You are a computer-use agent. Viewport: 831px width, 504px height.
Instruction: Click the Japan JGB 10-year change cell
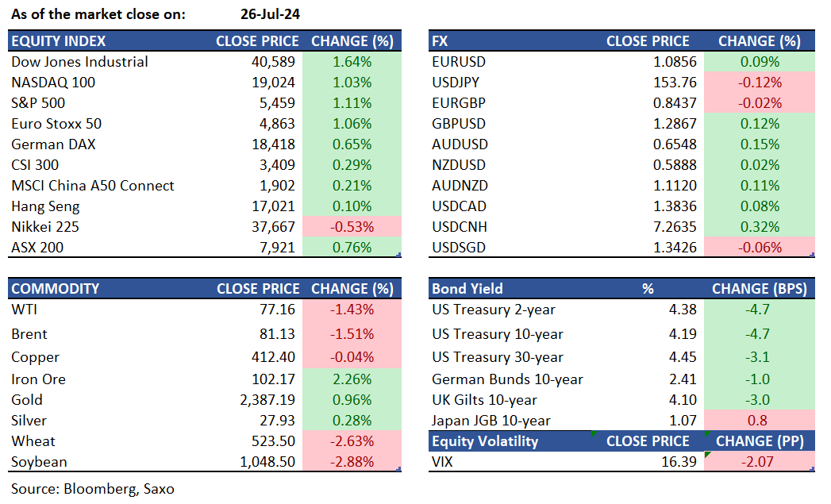[760, 421]
